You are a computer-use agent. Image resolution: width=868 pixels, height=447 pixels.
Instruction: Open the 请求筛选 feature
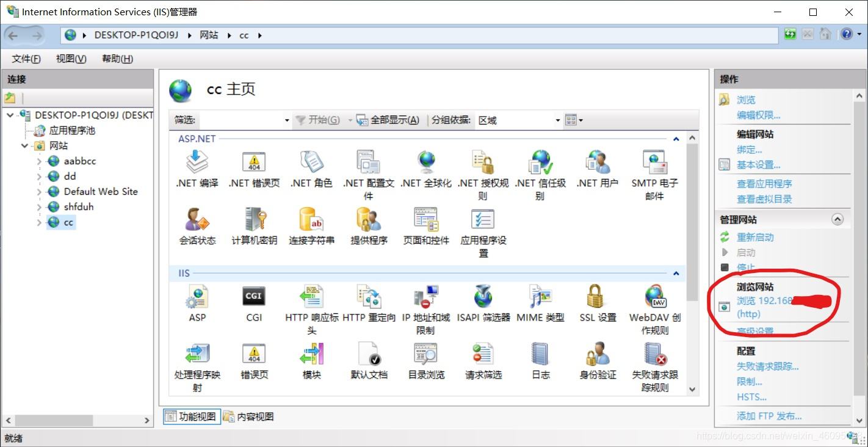click(483, 361)
